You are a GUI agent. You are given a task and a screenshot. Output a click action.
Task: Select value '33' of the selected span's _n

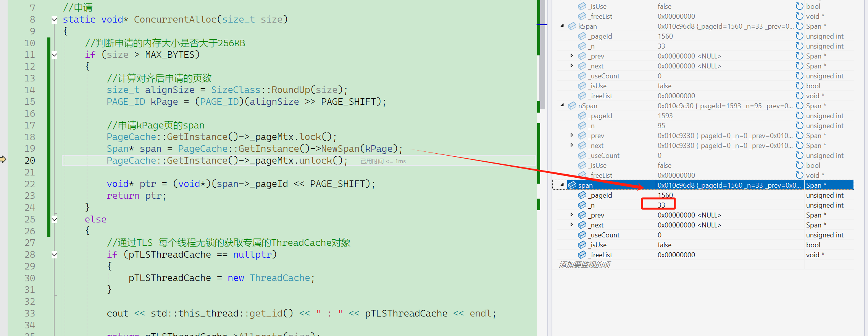click(x=661, y=205)
